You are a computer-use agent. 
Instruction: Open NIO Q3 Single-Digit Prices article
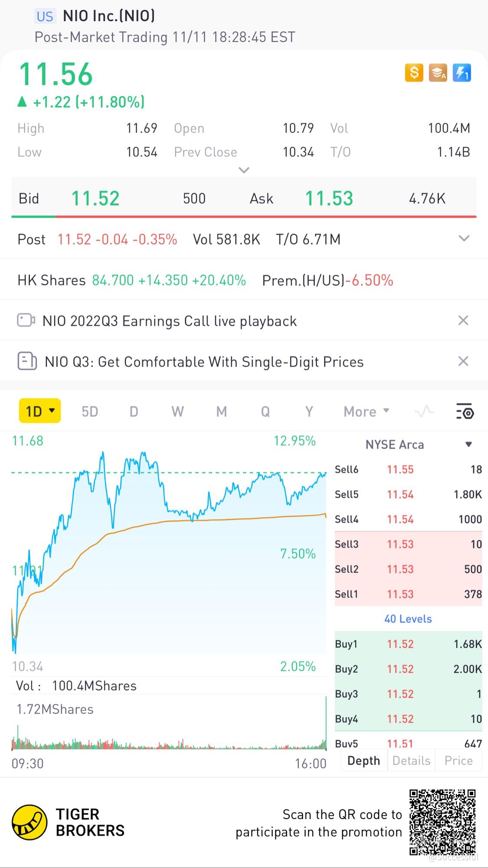pos(204,362)
